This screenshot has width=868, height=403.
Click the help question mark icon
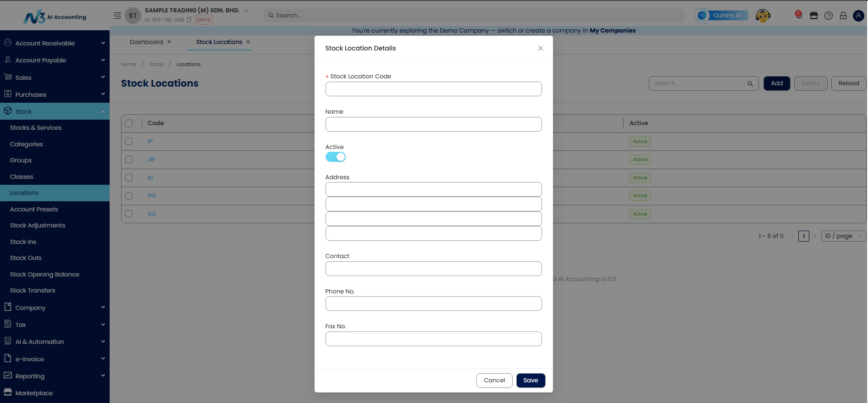coord(829,16)
